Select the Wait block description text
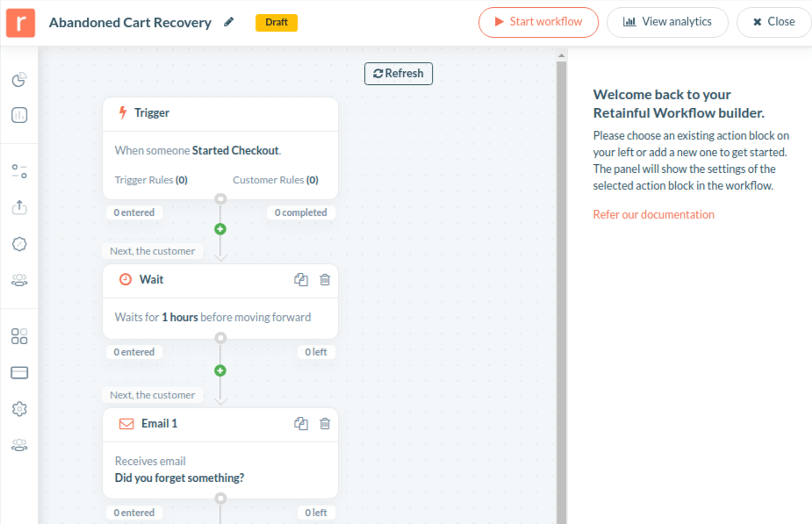This screenshot has height=524, width=812. pyautogui.click(x=212, y=318)
